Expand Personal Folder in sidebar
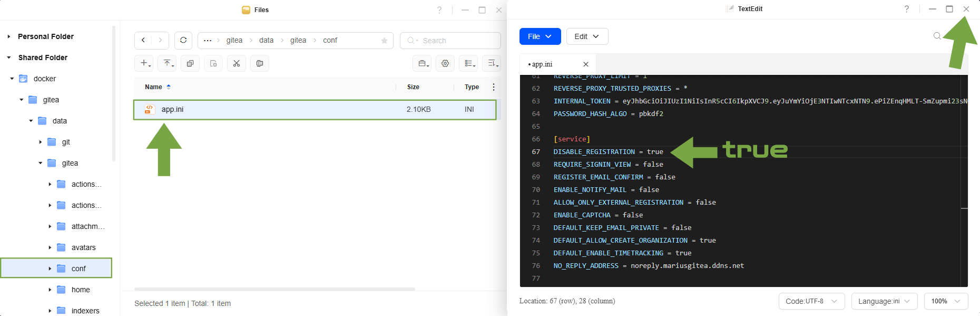 8,36
